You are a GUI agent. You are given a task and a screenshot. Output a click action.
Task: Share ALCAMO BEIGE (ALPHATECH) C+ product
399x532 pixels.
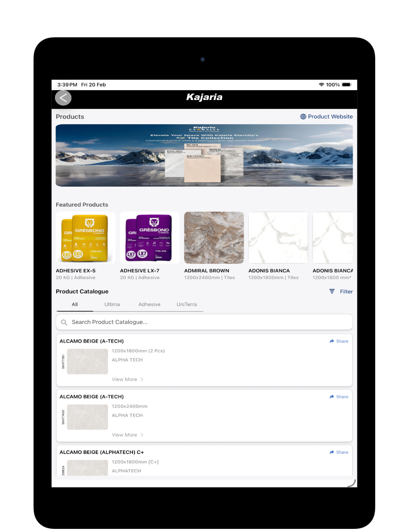(339, 452)
